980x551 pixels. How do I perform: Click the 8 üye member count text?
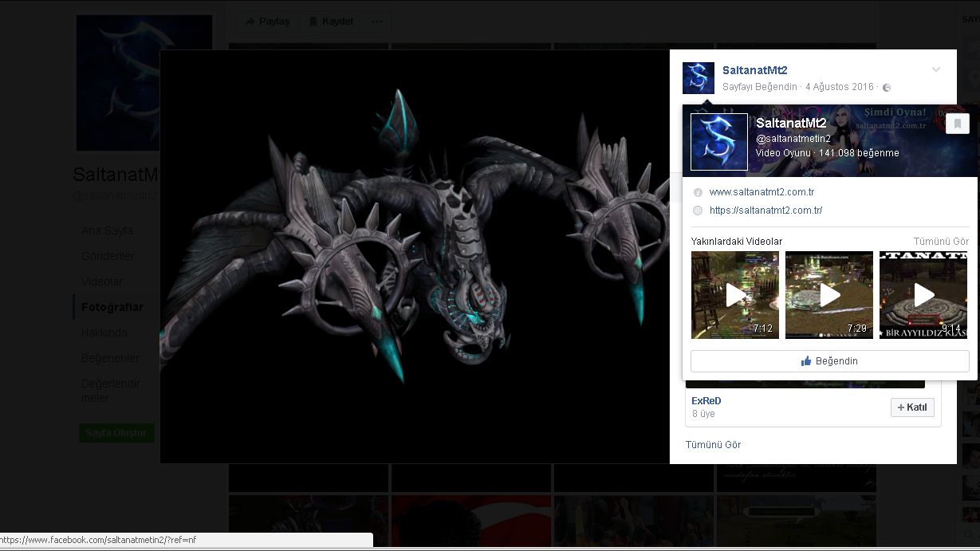click(703, 414)
